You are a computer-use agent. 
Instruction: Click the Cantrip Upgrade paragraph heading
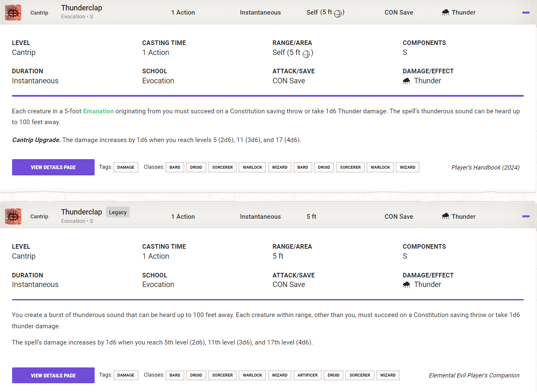point(36,140)
